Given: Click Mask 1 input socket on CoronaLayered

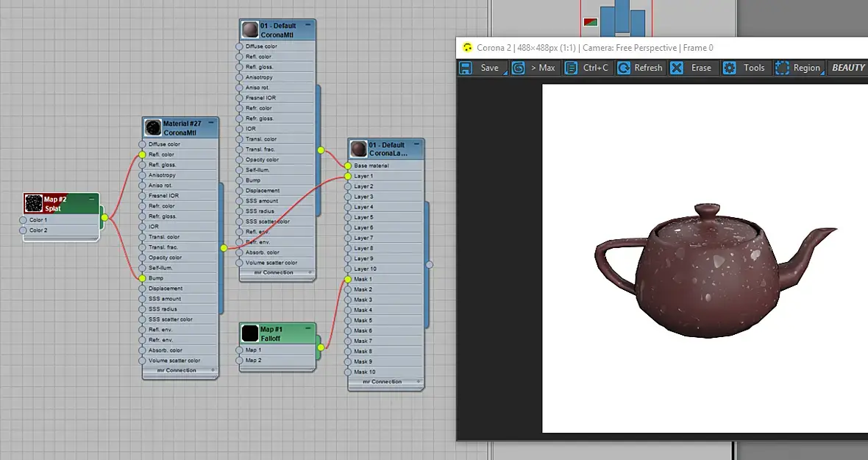Looking at the screenshot, I should pyautogui.click(x=348, y=280).
